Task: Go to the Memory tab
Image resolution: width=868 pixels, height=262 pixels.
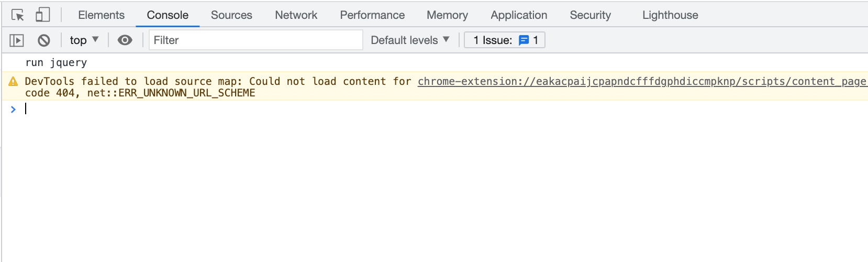Action: (x=447, y=15)
